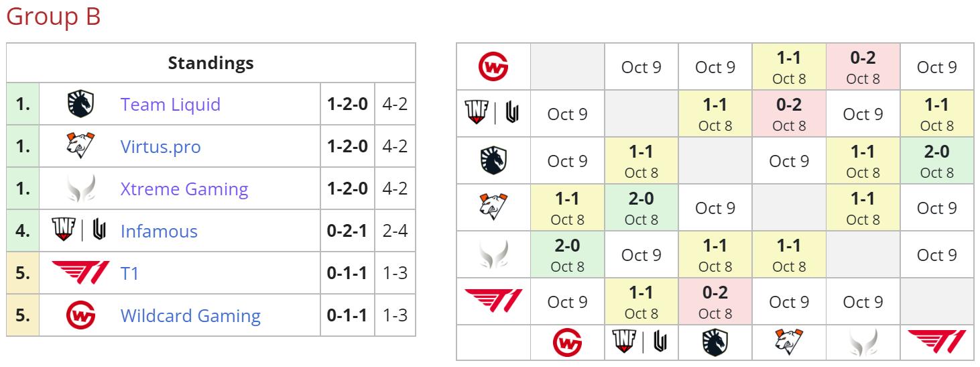
Task: Click the Team Liquid logo in standings
Action: tap(80, 105)
